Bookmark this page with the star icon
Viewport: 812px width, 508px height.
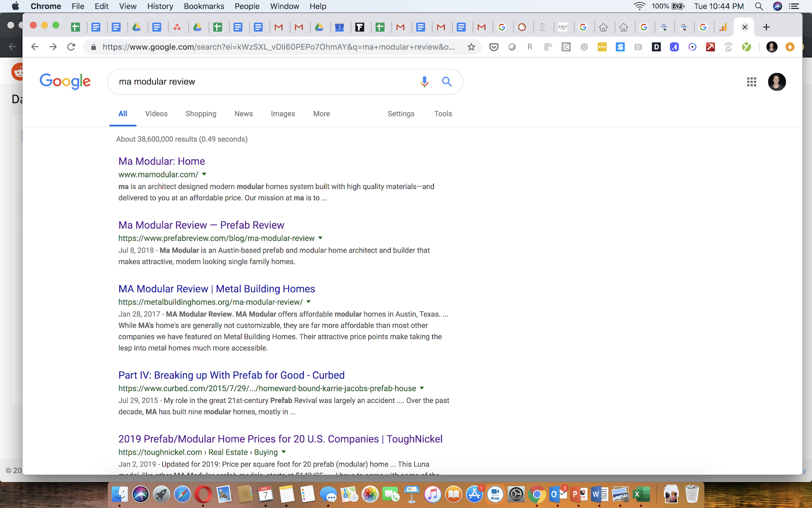[x=471, y=47]
